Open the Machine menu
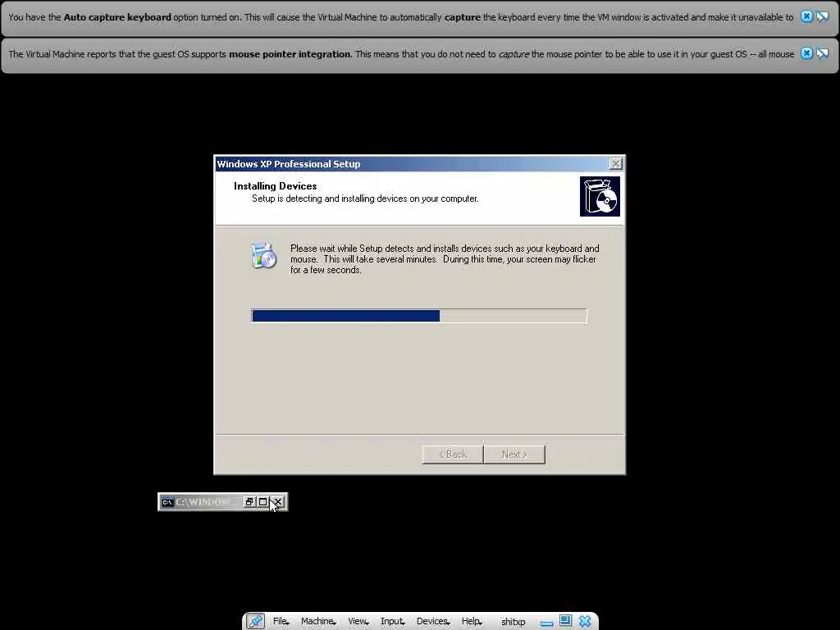The image size is (840, 630). [x=318, y=622]
